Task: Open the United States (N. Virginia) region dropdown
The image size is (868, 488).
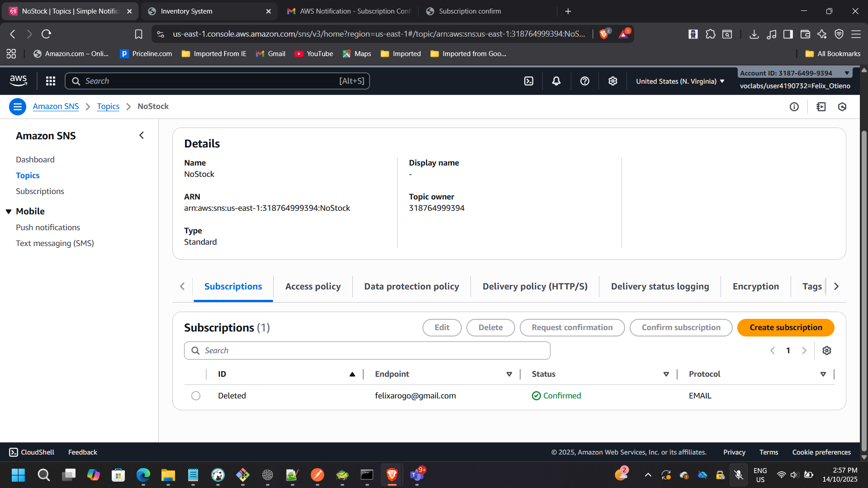Action: click(x=680, y=81)
